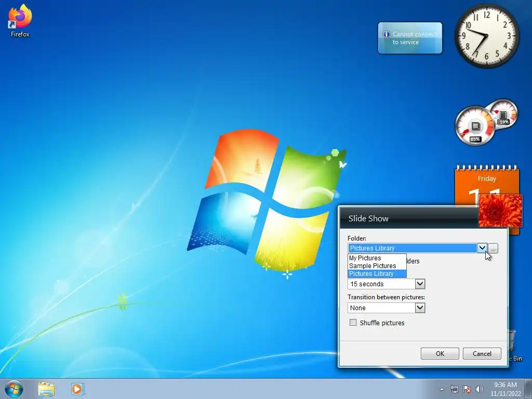Show hidden system tray icons
The height and width of the screenshot is (399, 532).
click(x=442, y=389)
